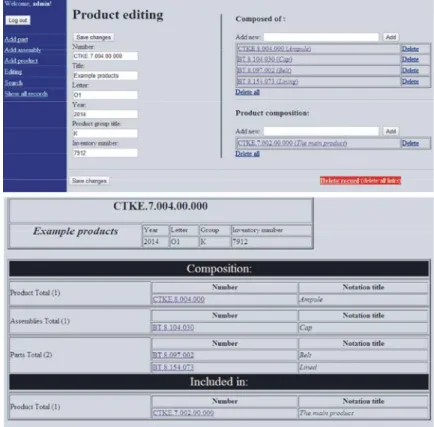The width and height of the screenshot is (434, 427).
Task: Open BT.8.104.030 link in Assemblies row
Action: [173, 328]
